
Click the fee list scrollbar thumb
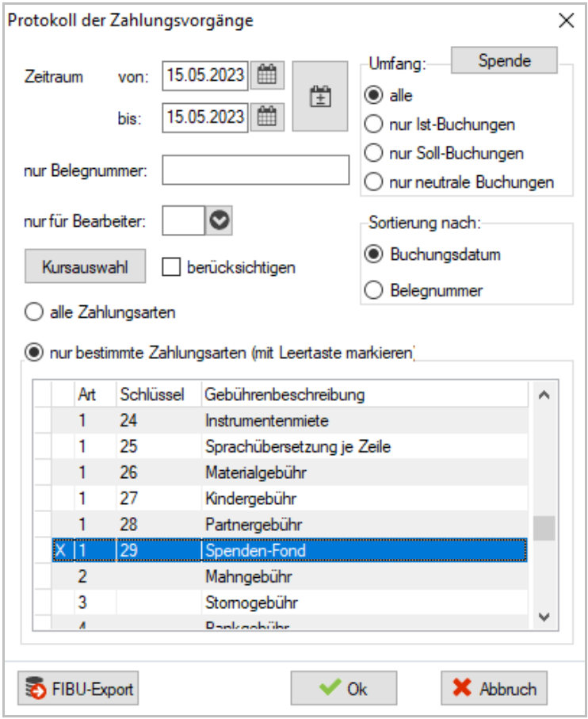(x=544, y=528)
